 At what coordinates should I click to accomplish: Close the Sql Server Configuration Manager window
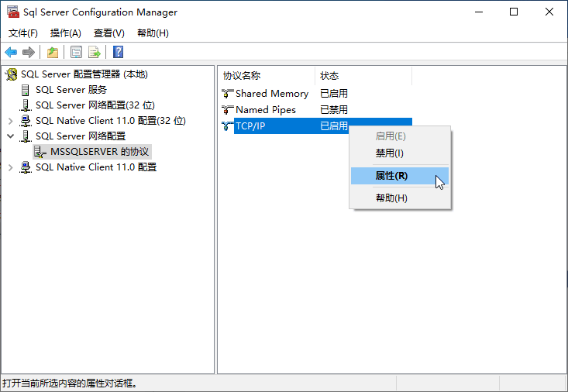(549, 12)
